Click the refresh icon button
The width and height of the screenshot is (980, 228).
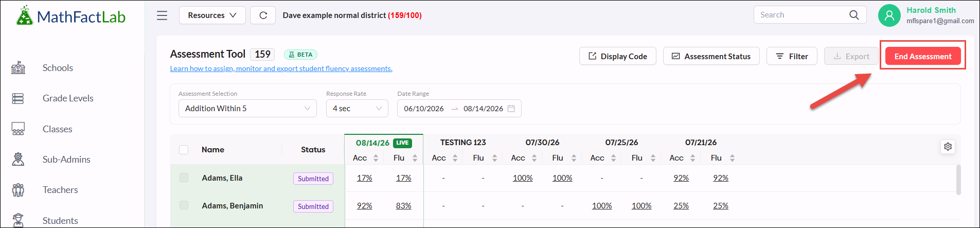[263, 15]
